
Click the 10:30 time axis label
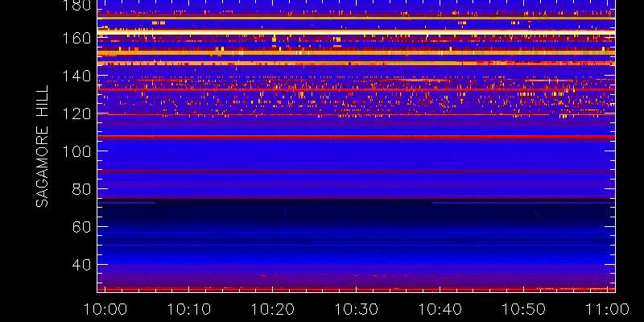click(x=356, y=309)
